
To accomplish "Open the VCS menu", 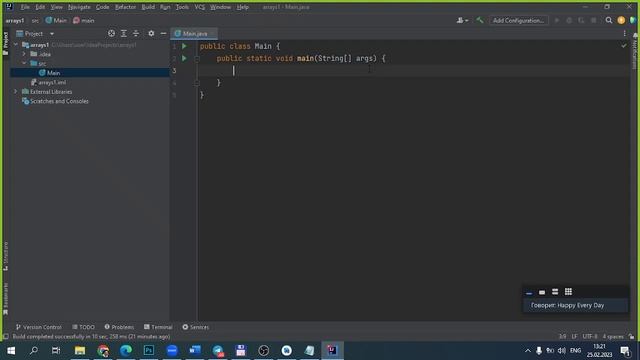I will (200, 7).
